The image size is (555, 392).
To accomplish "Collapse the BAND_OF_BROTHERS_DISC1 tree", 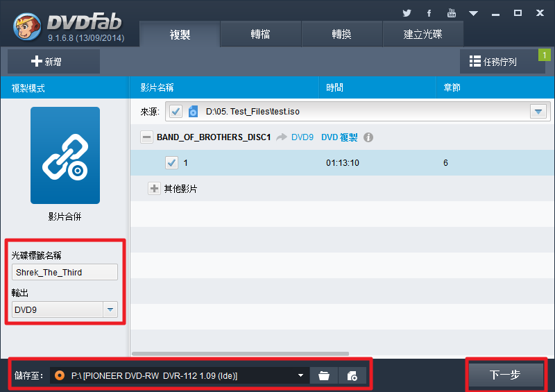I will (x=146, y=137).
